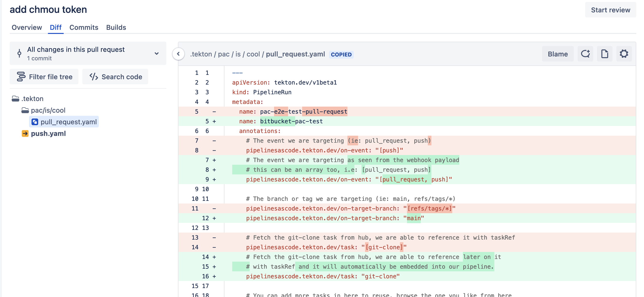Click the view file icon in file header
This screenshot has width=644, height=297.
605,54
